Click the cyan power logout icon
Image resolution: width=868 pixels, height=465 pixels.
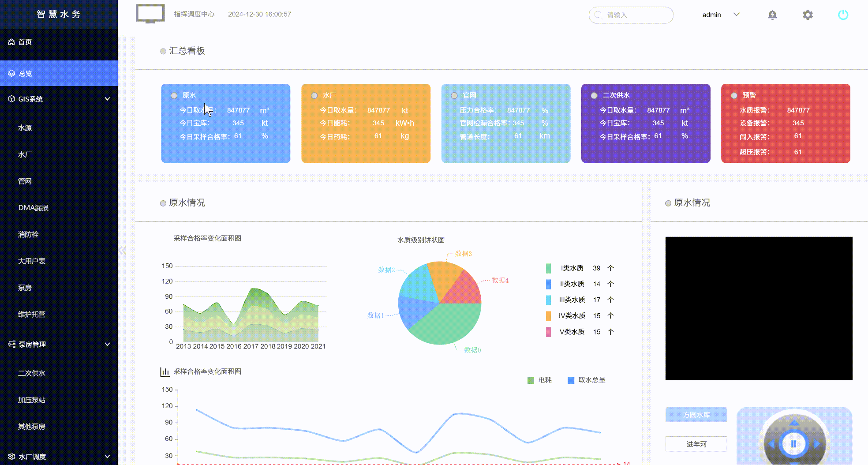pyautogui.click(x=843, y=15)
